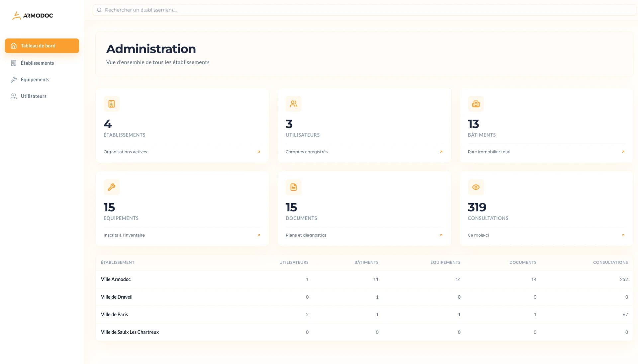Open arrow link next to Organisations actives
This screenshot has height=364, width=638.
pyautogui.click(x=259, y=152)
